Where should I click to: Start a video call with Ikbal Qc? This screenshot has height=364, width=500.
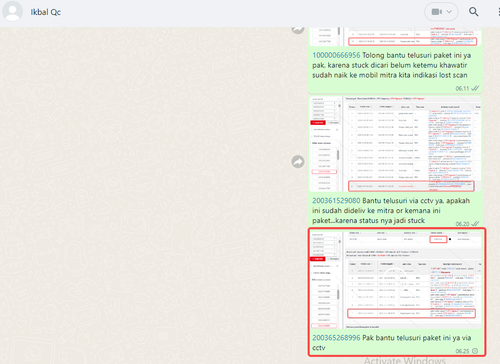click(436, 12)
